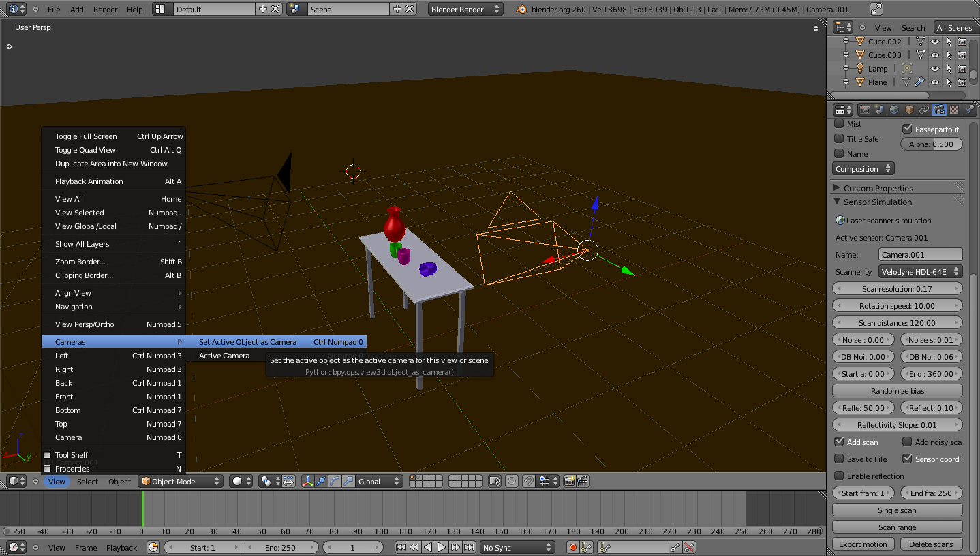Select Zoom Border menu entry
Screen dimensions: 980x556
click(113, 262)
